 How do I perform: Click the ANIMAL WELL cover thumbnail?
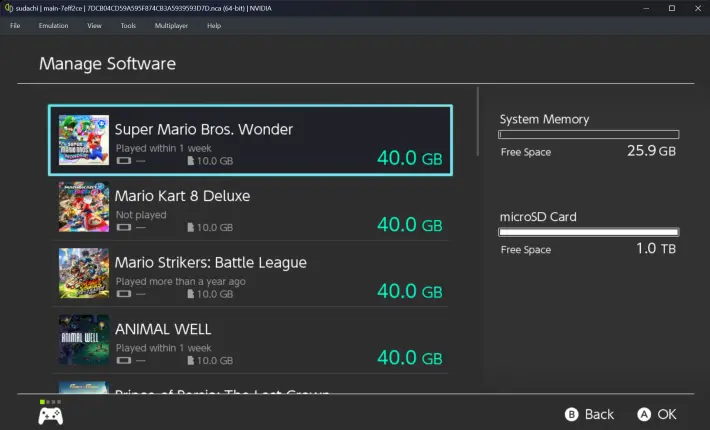coord(84,339)
